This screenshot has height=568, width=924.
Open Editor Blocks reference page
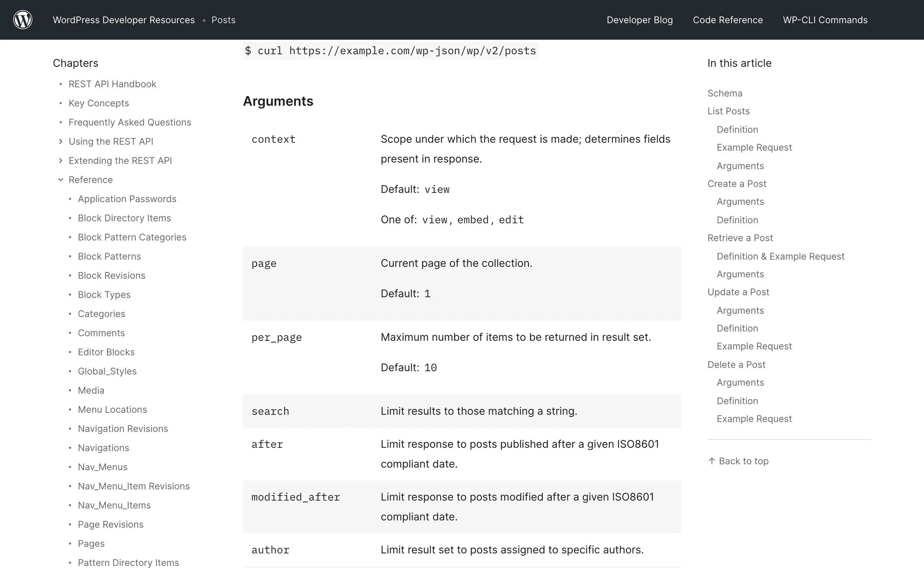click(106, 352)
